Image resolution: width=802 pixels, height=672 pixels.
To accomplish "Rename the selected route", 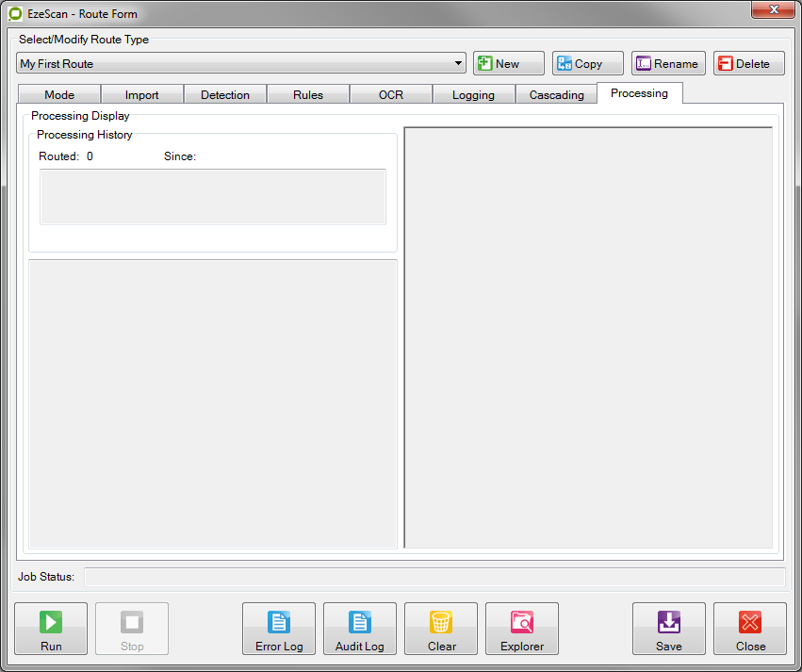I will pos(668,64).
